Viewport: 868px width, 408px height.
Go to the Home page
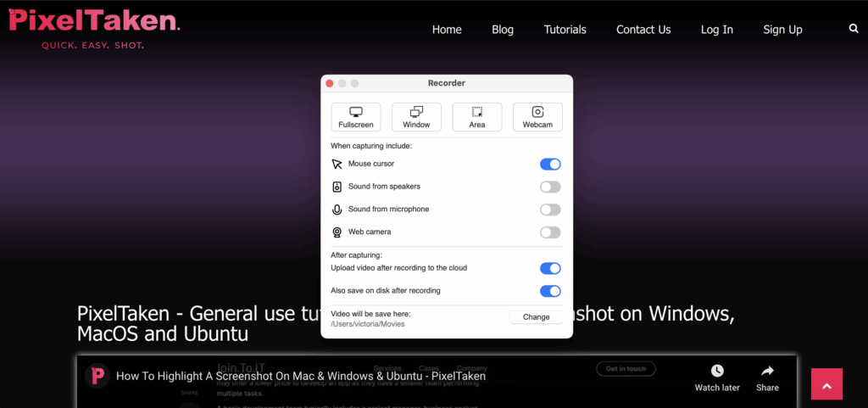pyautogui.click(x=447, y=30)
